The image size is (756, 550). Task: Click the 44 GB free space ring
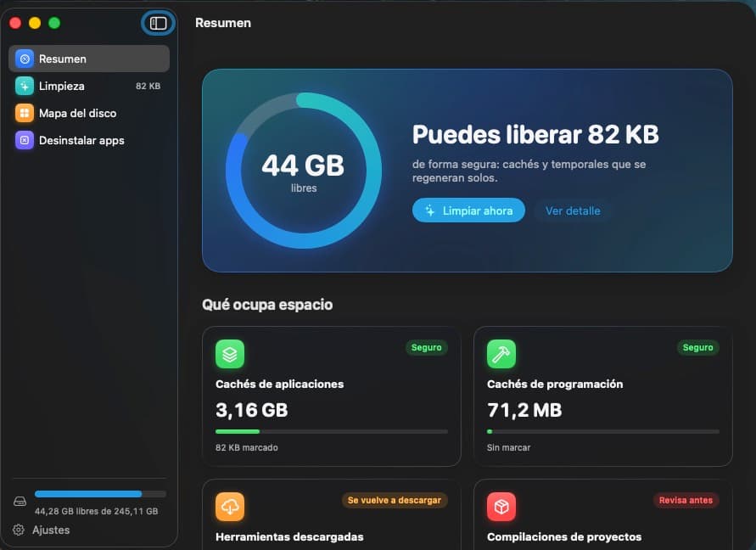coord(304,171)
